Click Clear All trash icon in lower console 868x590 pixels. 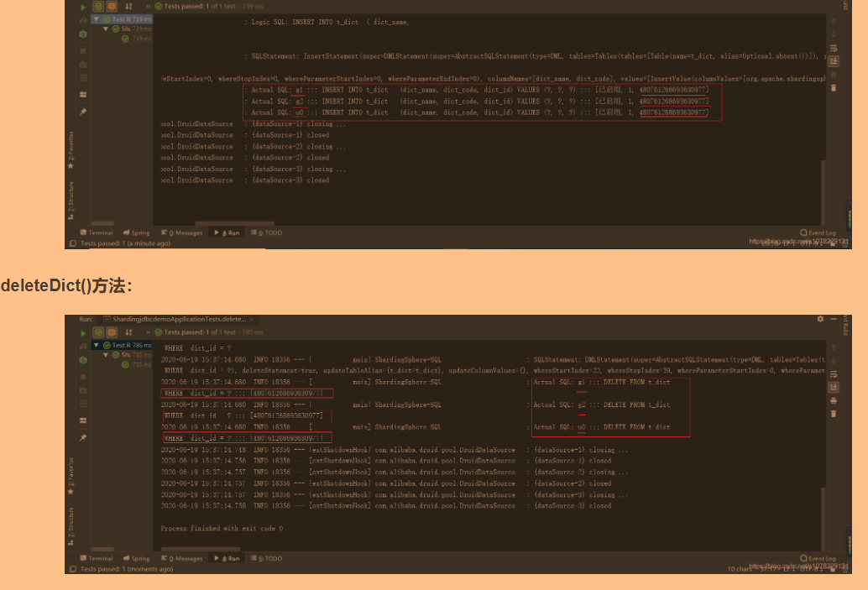(x=834, y=414)
